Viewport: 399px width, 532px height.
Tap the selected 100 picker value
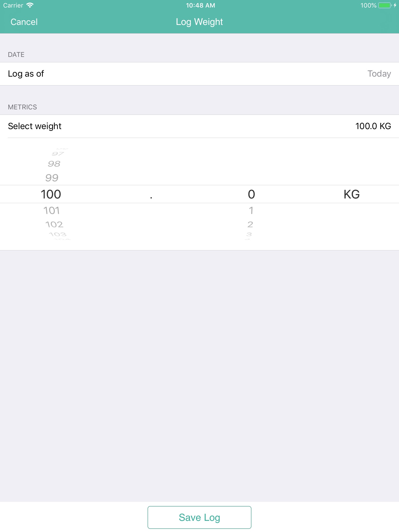[x=51, y=194]
